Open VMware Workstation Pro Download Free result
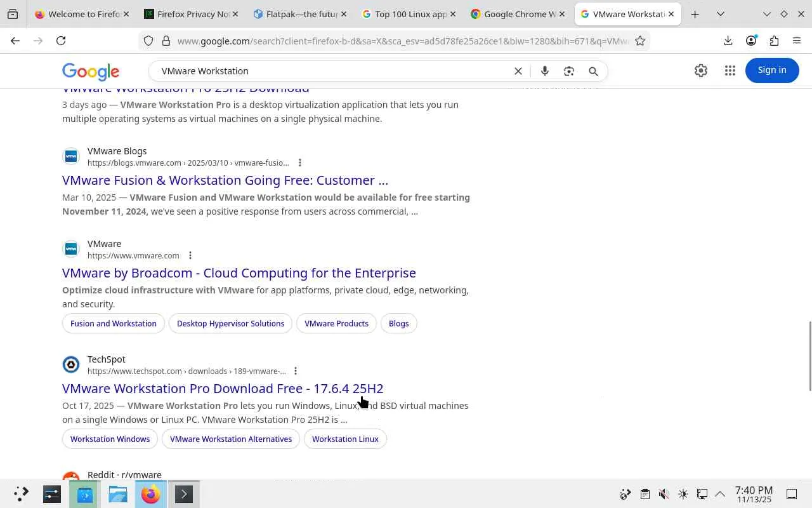The width and height of the screenshot is (812, 508). [x=223, y=389]
